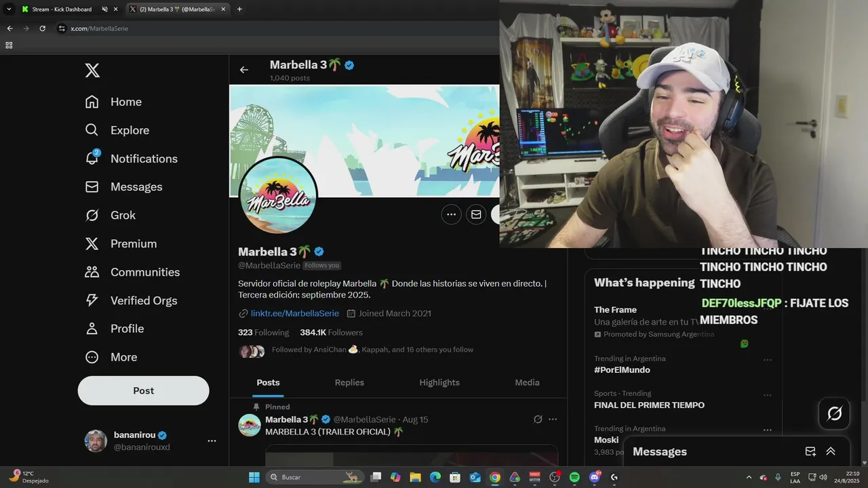Viewport: 868px width, 488px height.
Task: Open Spotify from the taskbar
Action: 574,477
